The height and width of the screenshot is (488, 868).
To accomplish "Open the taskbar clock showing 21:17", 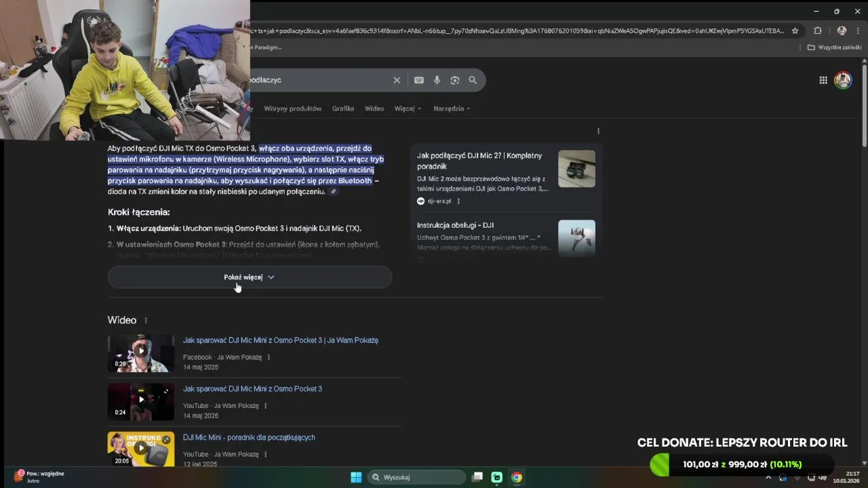I will [x=846, y=477].
